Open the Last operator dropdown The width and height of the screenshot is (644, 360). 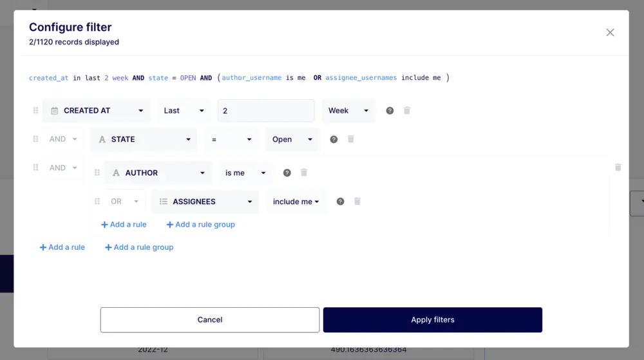pyautogui.click(x=184, y=110)
